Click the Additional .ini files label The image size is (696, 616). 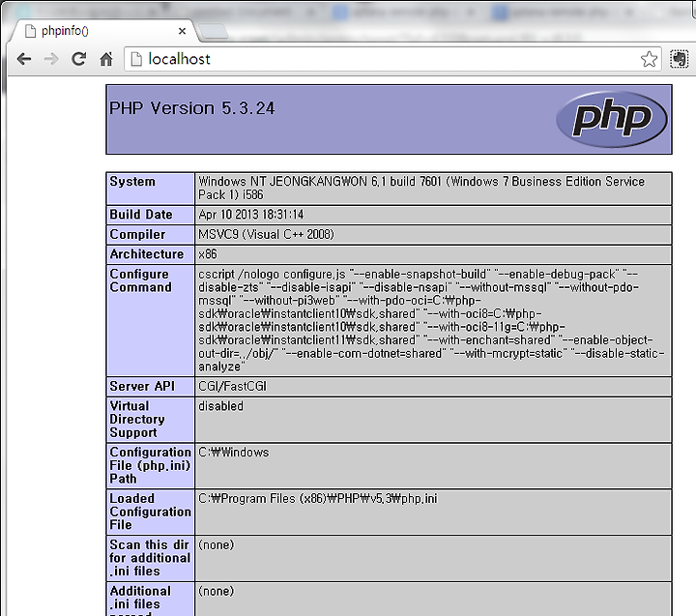point(140,602)
